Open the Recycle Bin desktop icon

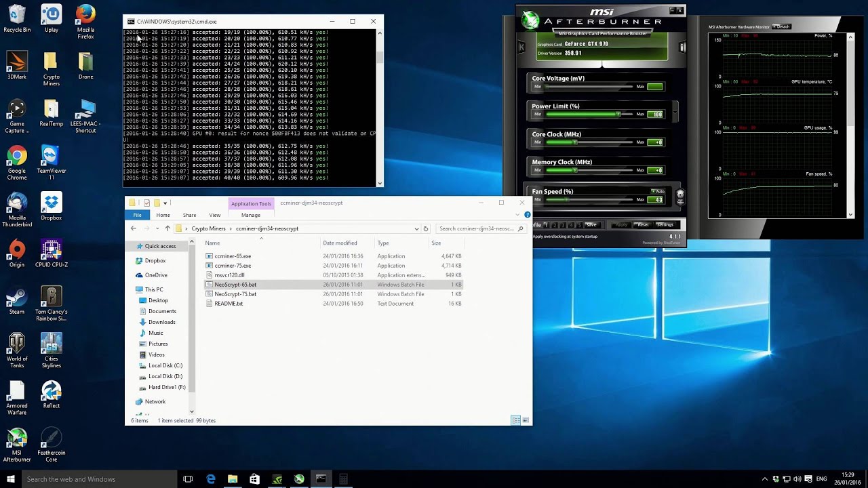(x=17, y=18)
